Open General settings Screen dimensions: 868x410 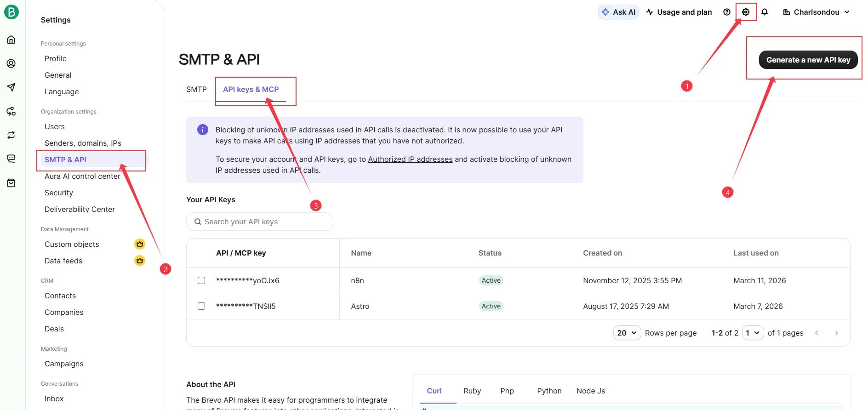tap(58, 75)
